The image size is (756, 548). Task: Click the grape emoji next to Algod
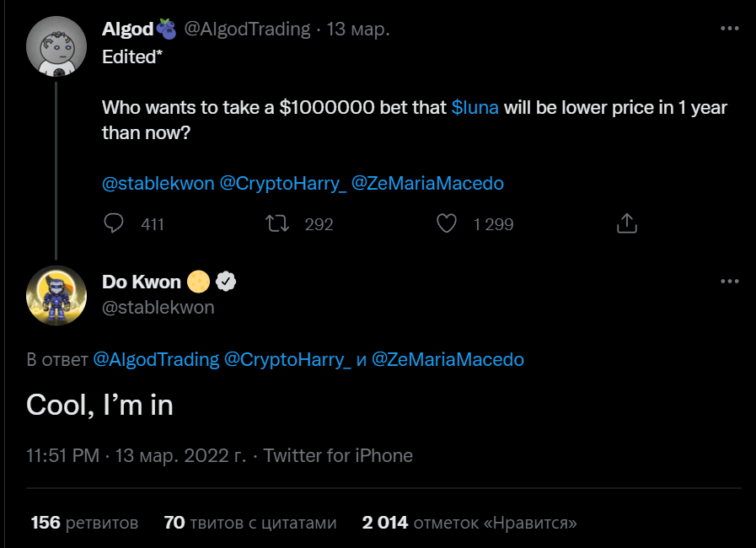[x=165, y=28]
